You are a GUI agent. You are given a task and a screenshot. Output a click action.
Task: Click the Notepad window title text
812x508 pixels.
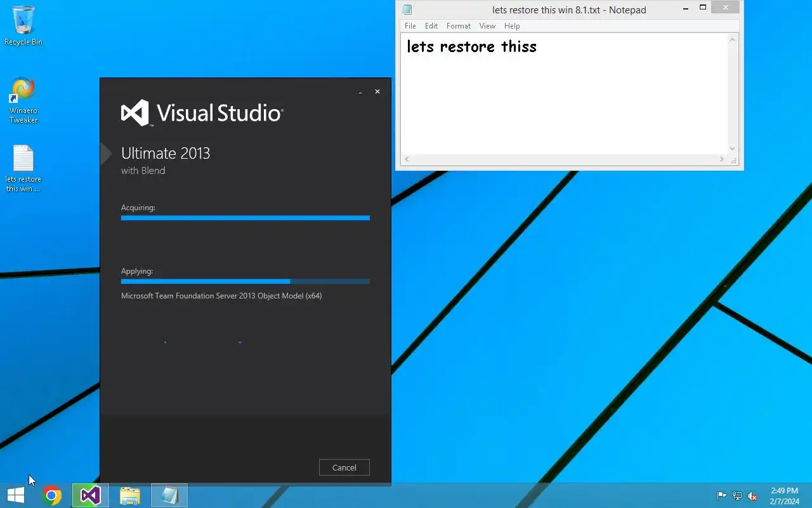[x=569, y=10]
